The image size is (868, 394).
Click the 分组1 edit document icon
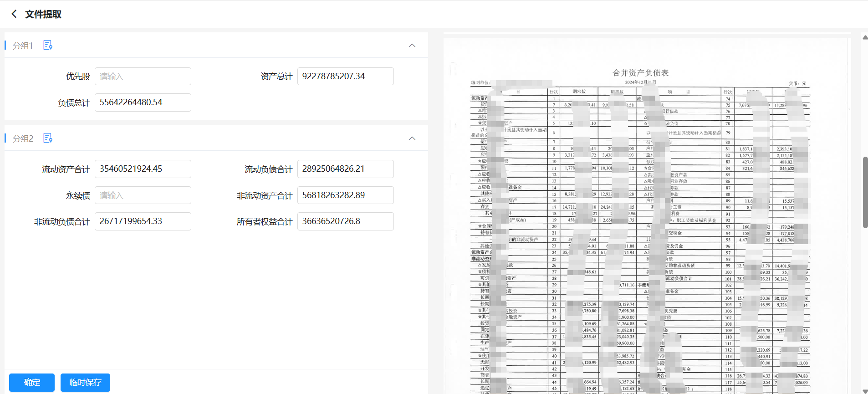[x=47, y=45]
